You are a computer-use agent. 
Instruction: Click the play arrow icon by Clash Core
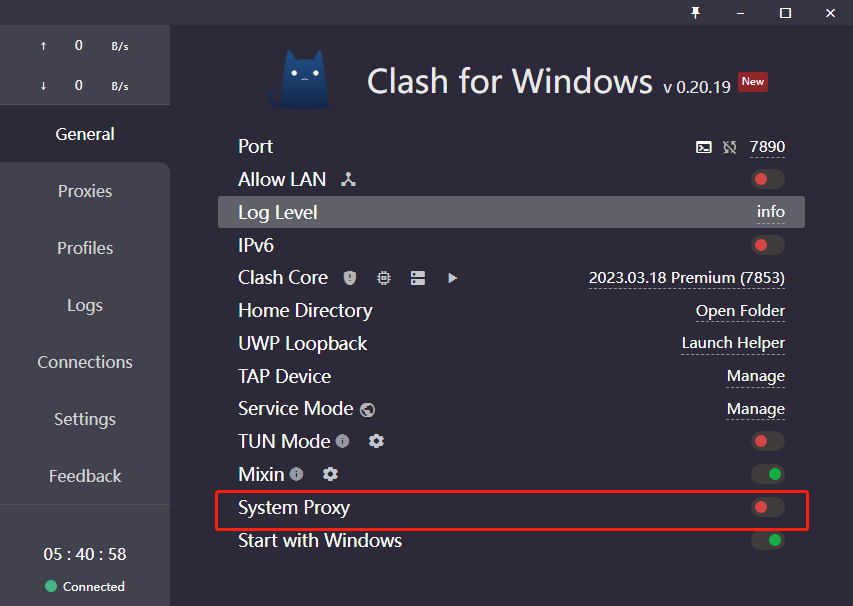[x=452, y=278]
